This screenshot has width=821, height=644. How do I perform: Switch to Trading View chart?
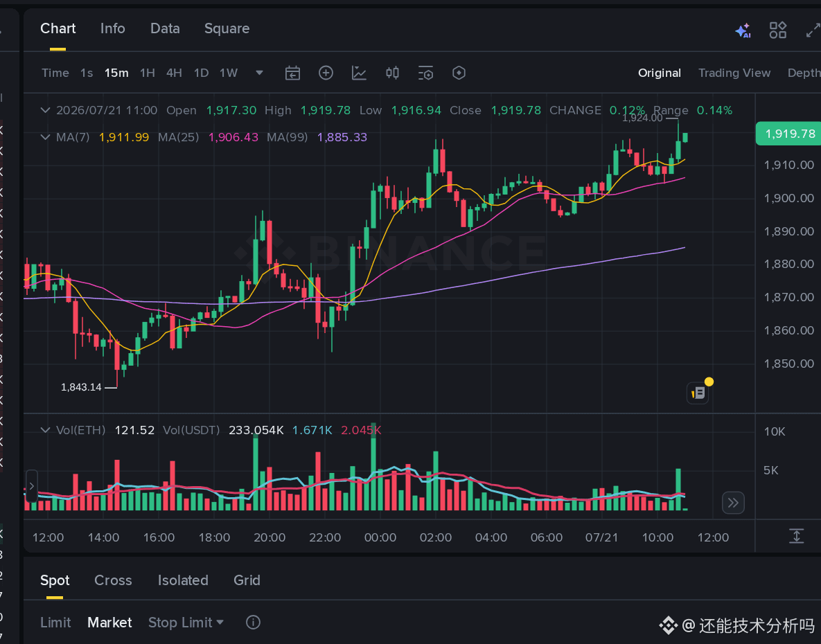[x=734, y=73]
